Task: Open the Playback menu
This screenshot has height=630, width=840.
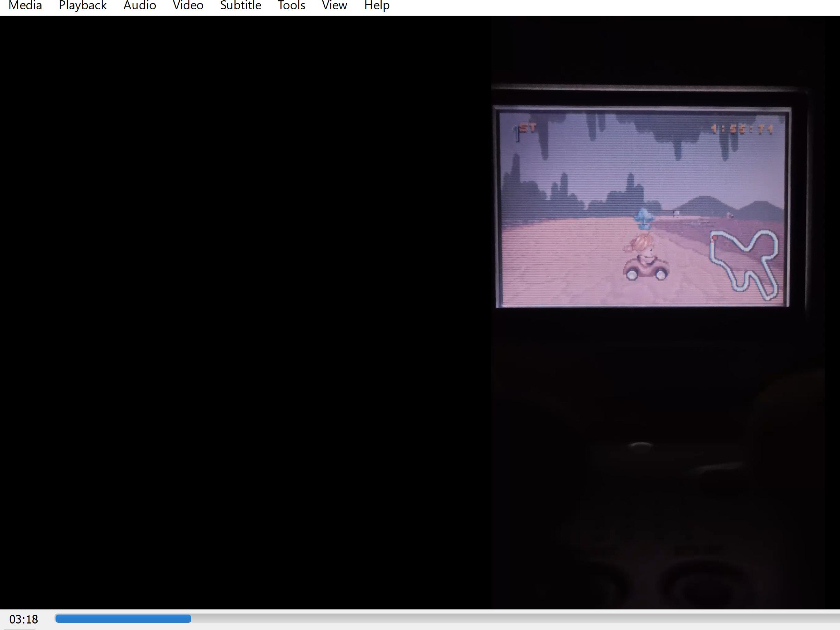Action: [82, 6]
